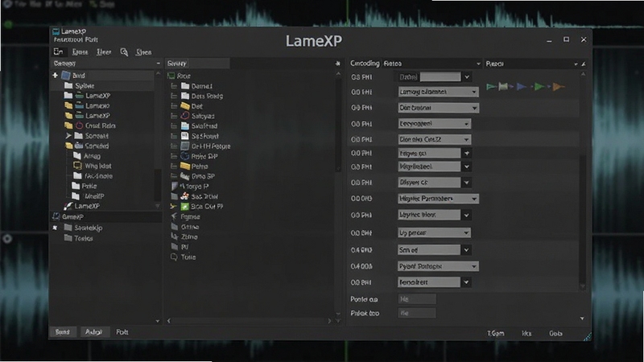
Task: Click the blue play arrow in the preset strip
Action: 522,87
